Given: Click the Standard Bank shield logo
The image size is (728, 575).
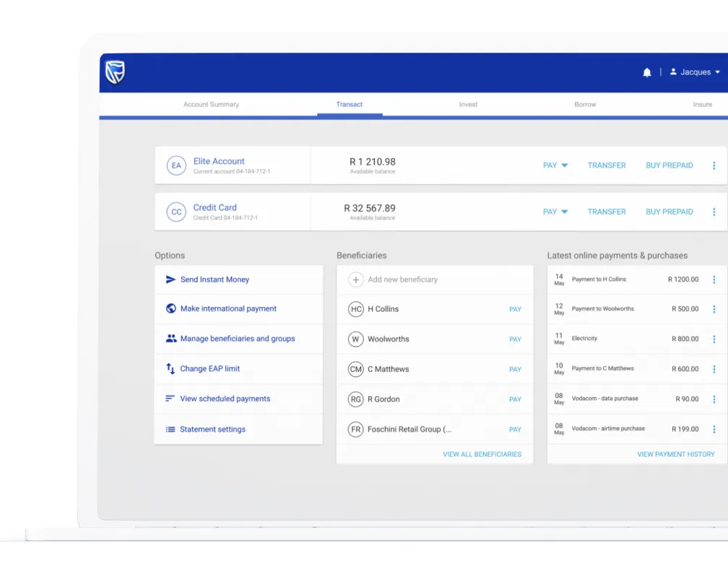Looking at the screenshot, I should (x=115, y=72).
